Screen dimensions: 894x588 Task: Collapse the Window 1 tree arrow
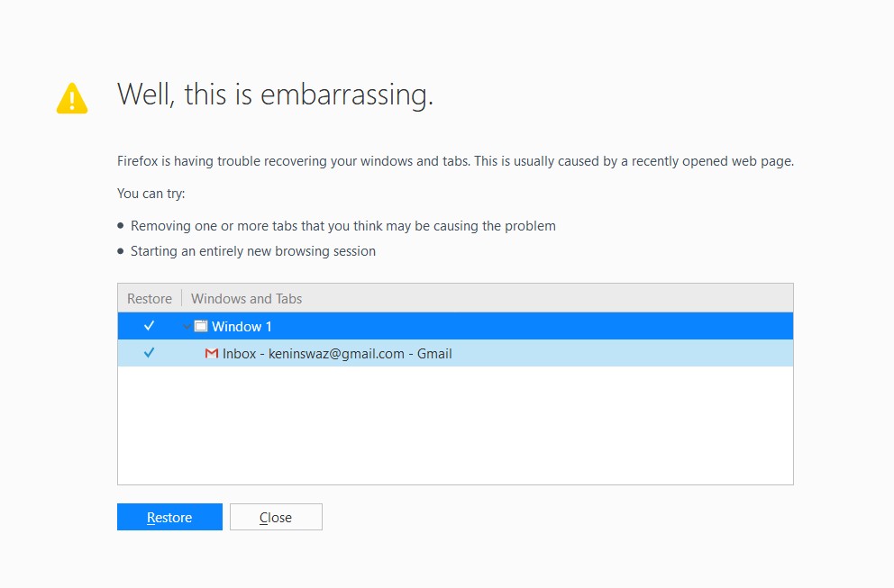pyautogui.click(x=187, y=327)
